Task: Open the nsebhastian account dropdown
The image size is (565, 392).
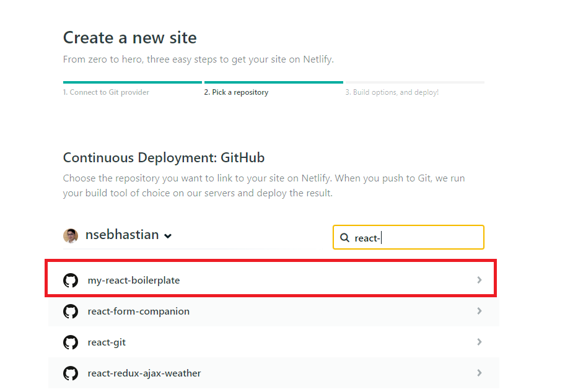Action: pos(168,236)
